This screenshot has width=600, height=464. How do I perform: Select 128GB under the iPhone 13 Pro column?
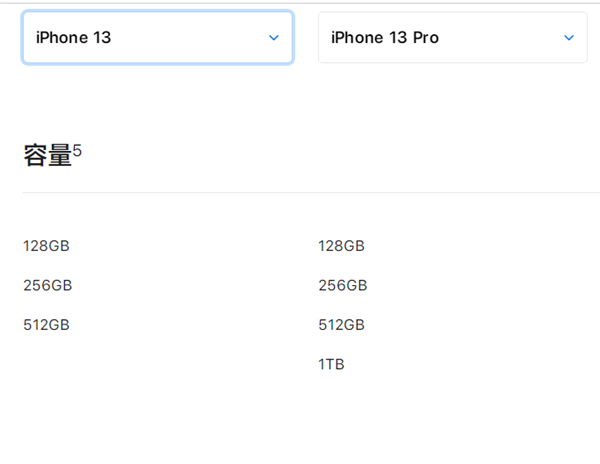[x=341, y=246]
